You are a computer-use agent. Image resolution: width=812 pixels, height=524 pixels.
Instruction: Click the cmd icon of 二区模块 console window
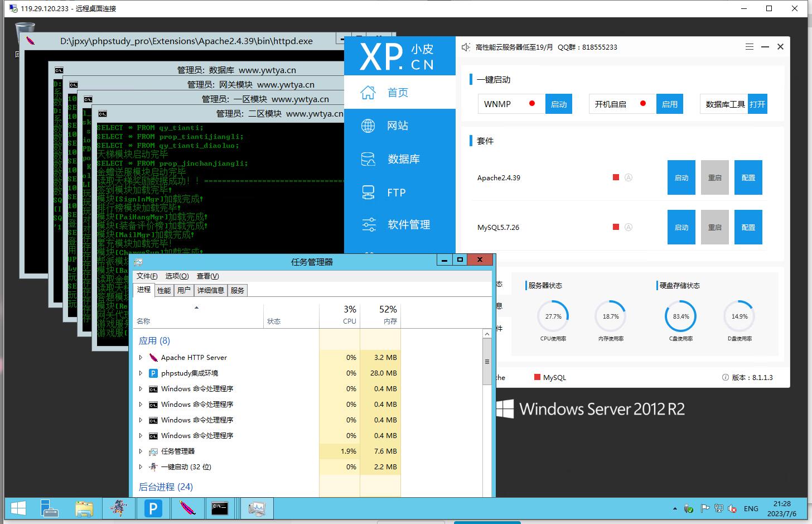(x=102, y=114)
